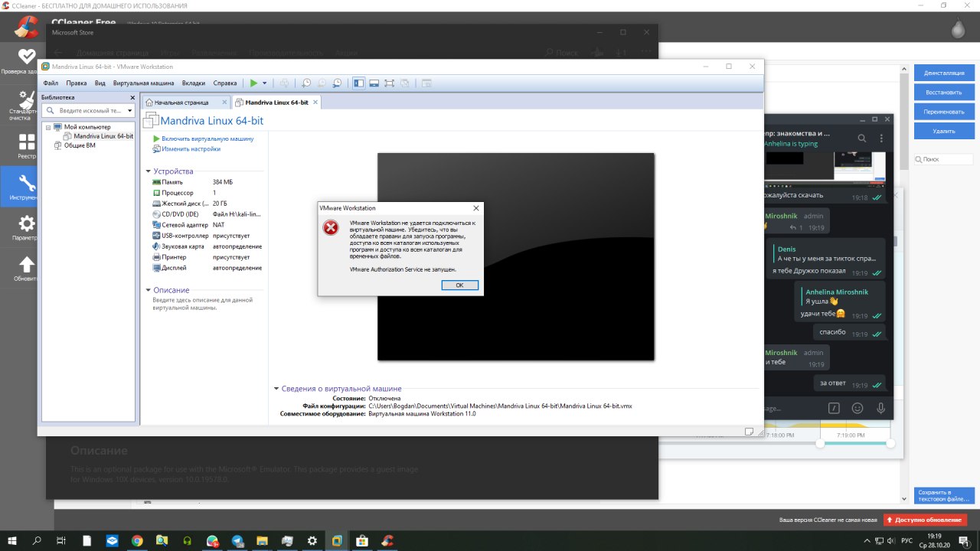Viewport: 980px width, 551px height.
Task: Click the red error icon in VMware dialog
Action: click(x=331, y=227)
